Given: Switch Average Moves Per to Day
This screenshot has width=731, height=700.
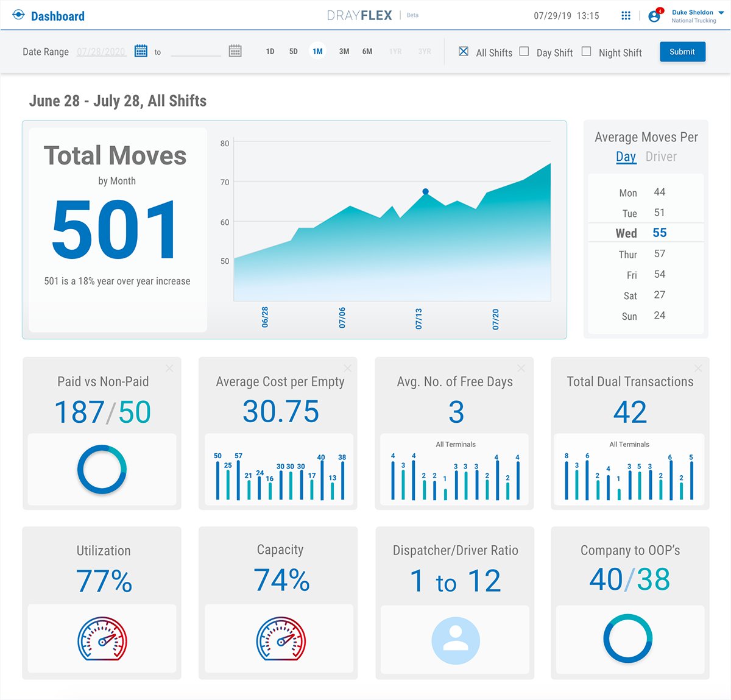Looking at the screenshot, I should 626,157.
